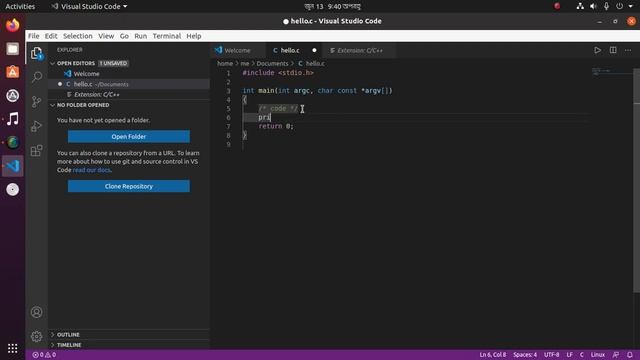The image size is (640, 360).
Task: Open the Go menu
Action: tap(124, 36)
